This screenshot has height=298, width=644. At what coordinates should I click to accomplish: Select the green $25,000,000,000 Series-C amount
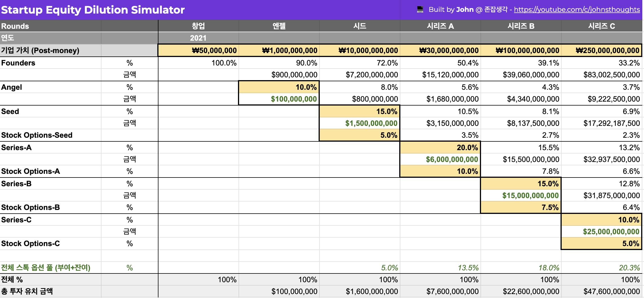point(611,232)
